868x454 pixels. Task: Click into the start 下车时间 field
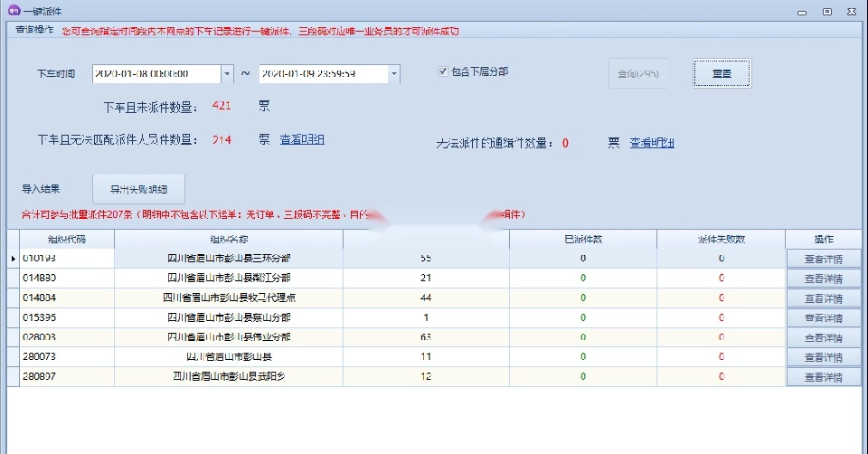click(154, 73)
